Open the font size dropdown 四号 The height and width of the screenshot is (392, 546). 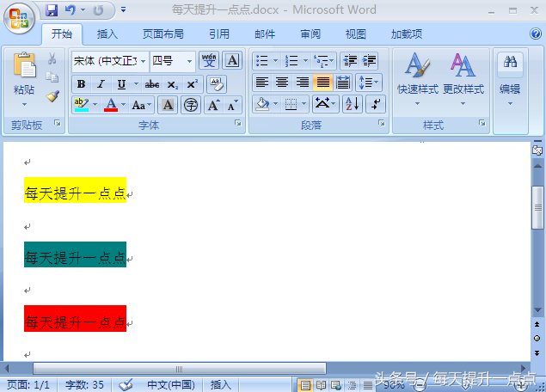[189, 61]
